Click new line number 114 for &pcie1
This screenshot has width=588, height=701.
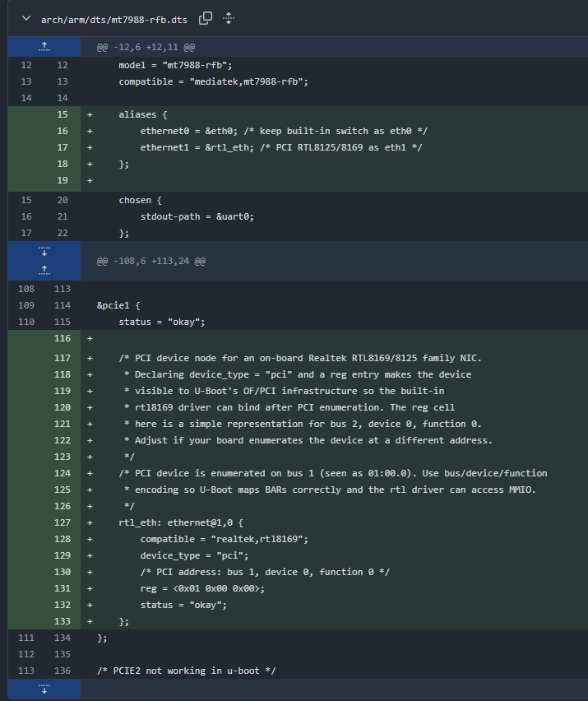pyautogui.click(x=63, y=305)
